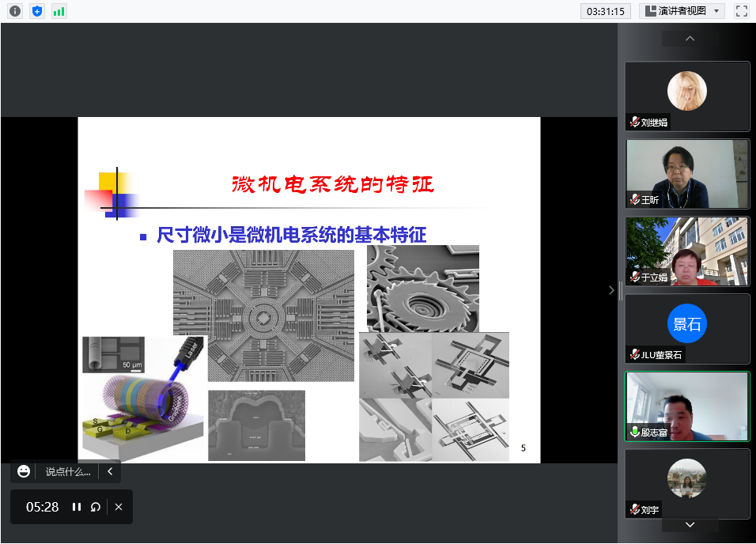Screen dimensions: 756x544
Task: Open the 演讲者视图 view dropdown
Action: tap(682, 11)
